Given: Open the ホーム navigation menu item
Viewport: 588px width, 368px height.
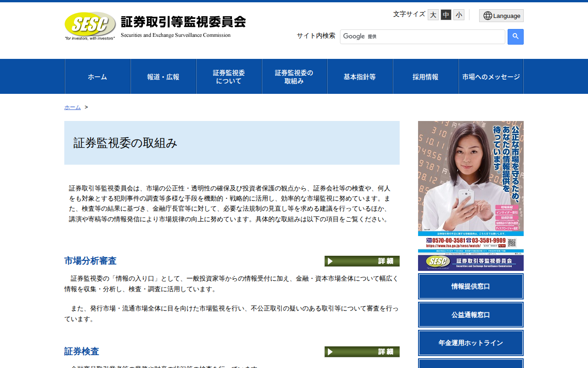Looking at the screenshot, I should coord(98,76).
